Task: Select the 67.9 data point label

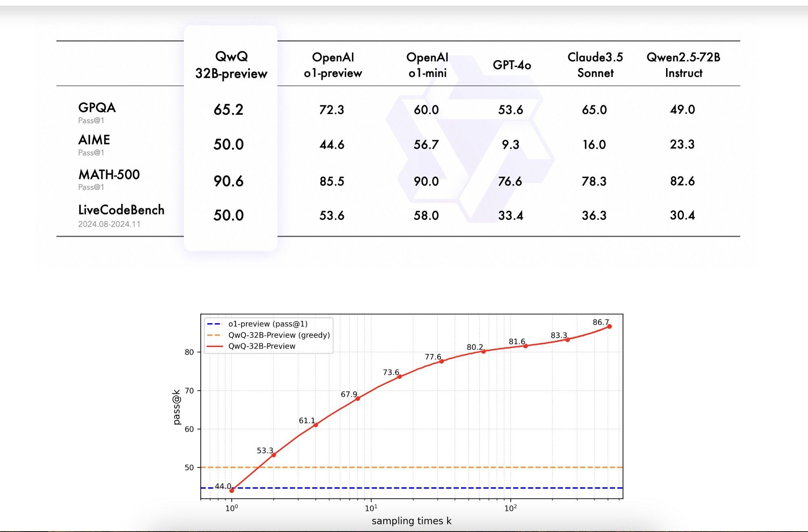Action: click(349, 394)
